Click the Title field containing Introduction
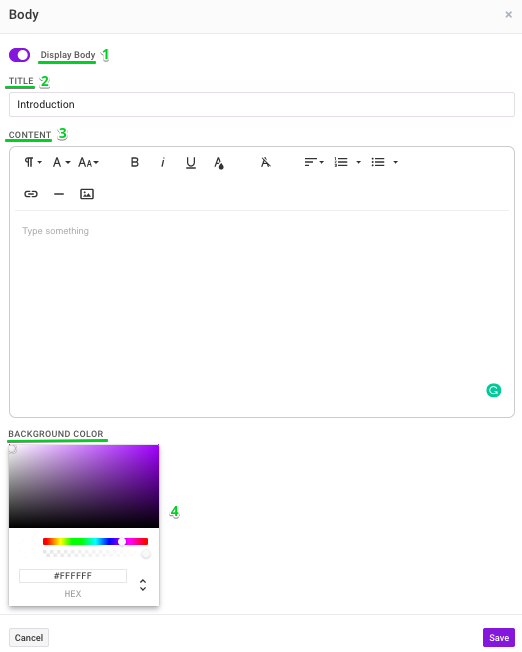The width and height of the screenshot is (522, 652). pos(262,104)
